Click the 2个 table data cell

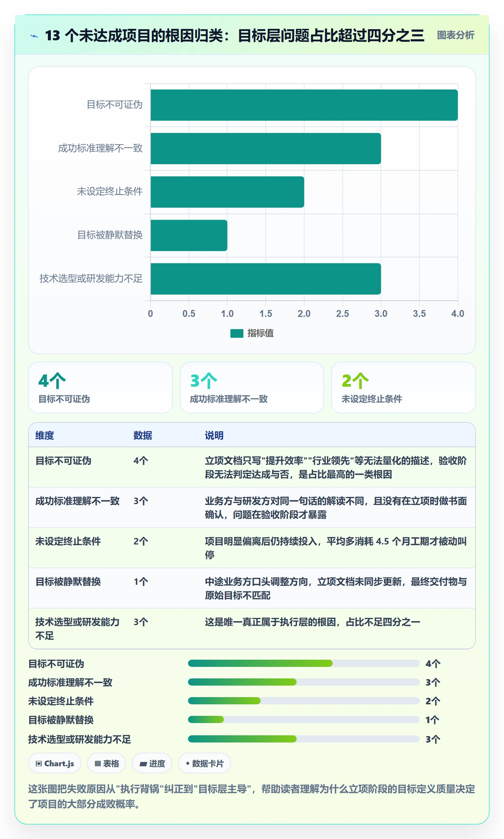click(x=141, y=541)
